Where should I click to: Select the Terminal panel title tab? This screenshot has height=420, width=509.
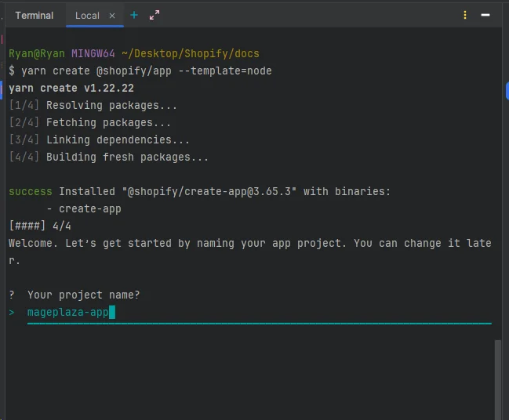tap(34, 16)
